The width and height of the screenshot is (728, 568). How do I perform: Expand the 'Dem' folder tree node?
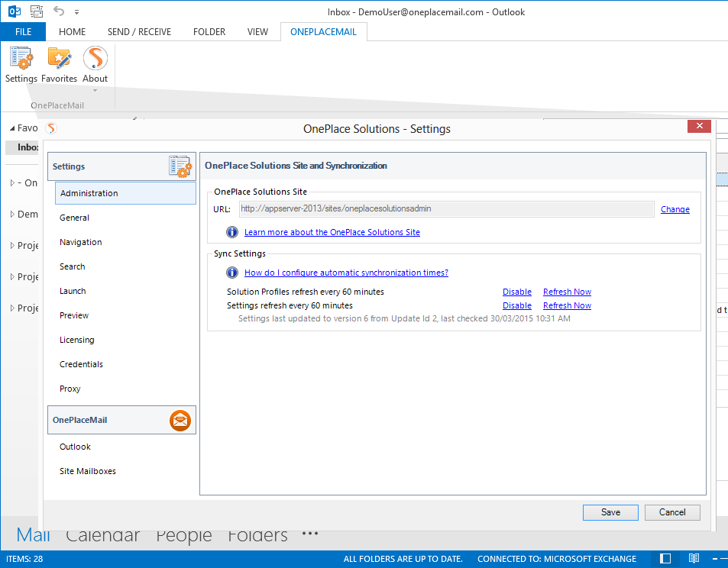12,215
